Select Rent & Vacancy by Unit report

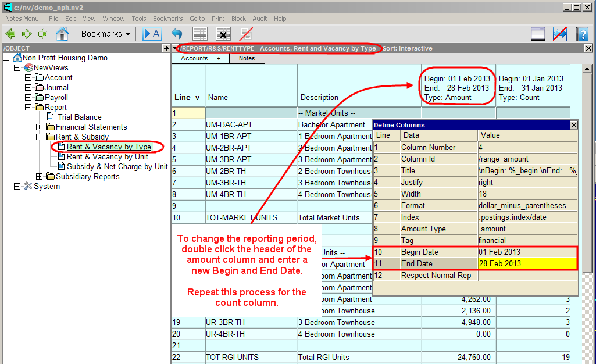pos(107,157)
